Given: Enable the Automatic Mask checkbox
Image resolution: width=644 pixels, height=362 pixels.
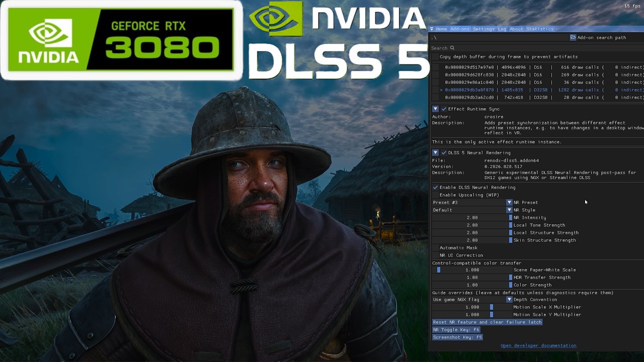Looking at the screenshot, I should point(436,248).
